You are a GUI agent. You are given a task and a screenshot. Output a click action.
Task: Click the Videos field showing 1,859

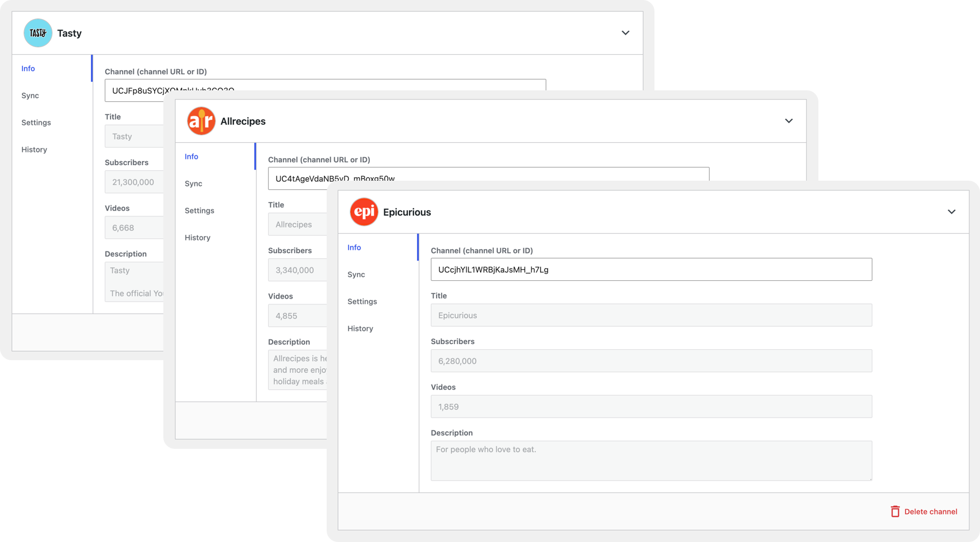651,407
